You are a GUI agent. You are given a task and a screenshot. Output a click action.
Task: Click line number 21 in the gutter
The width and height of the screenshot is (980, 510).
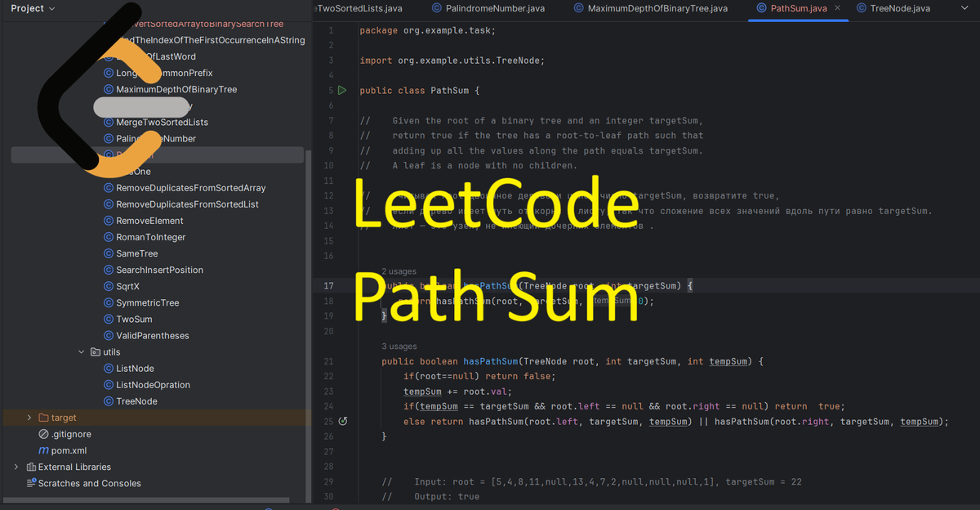327,361
